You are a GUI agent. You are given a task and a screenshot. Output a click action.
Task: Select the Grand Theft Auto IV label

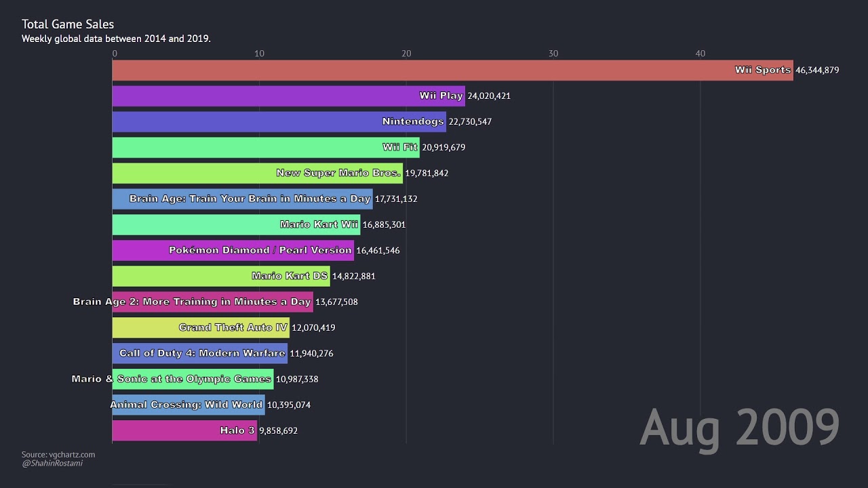233,327
